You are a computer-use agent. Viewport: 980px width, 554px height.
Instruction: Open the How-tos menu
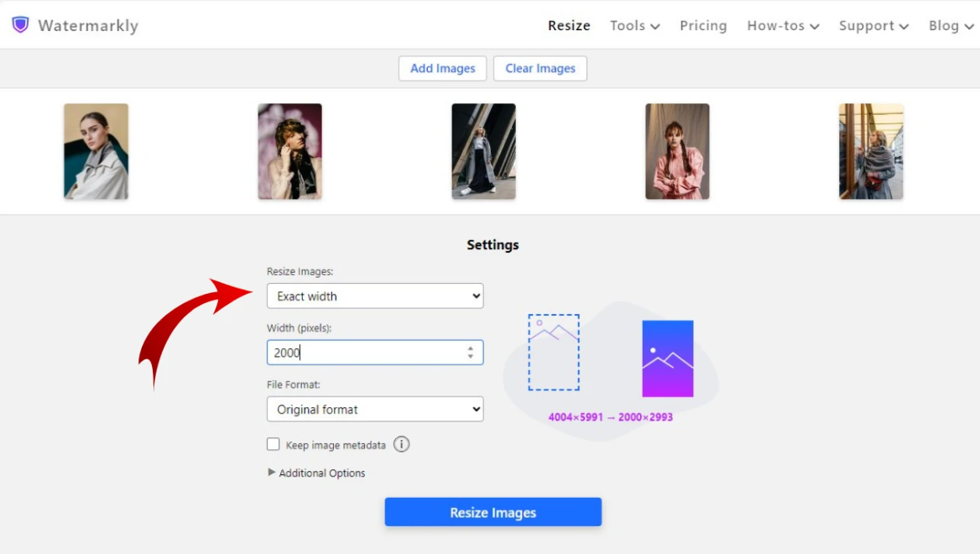click(783, 26)
